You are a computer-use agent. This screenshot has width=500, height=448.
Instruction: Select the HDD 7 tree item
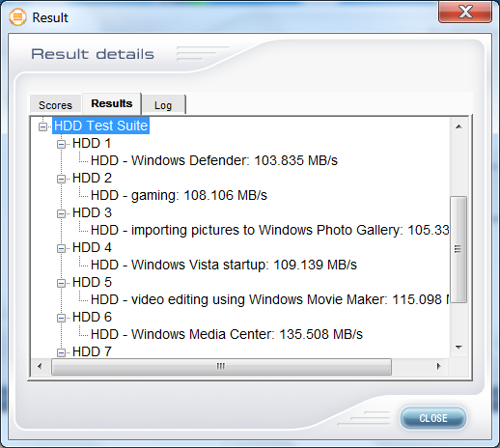coord(92,351)
